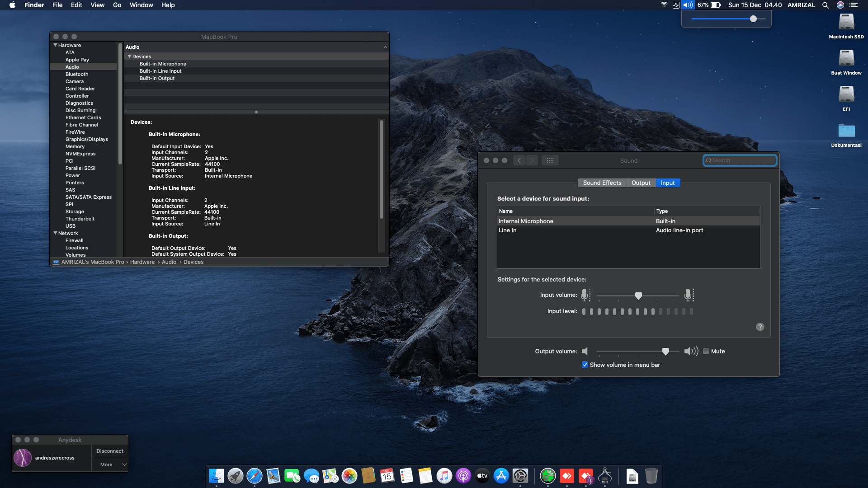Click the More button in AnyDesk
Viewport: 868px width, 488px height.
pos(106,464)
